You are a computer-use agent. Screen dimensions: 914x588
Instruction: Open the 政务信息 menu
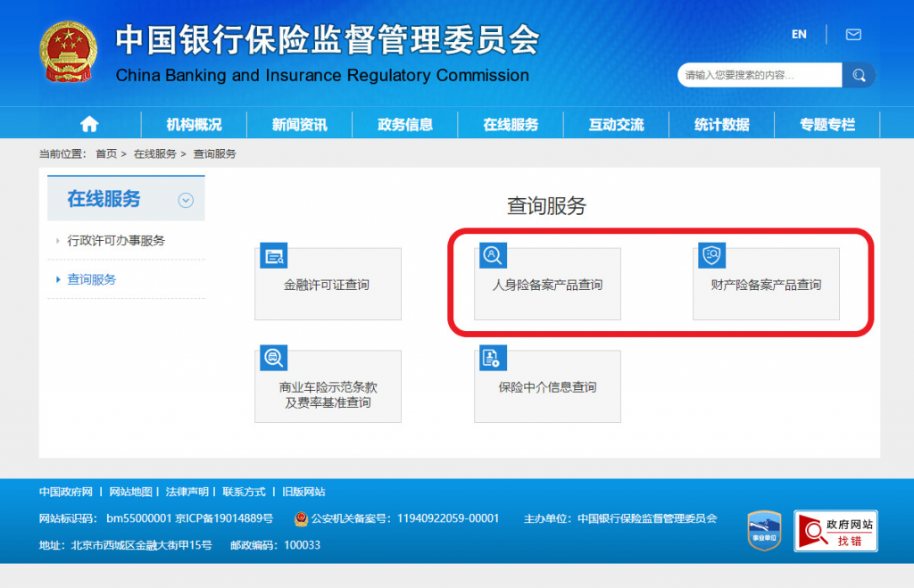coord(405,124)
